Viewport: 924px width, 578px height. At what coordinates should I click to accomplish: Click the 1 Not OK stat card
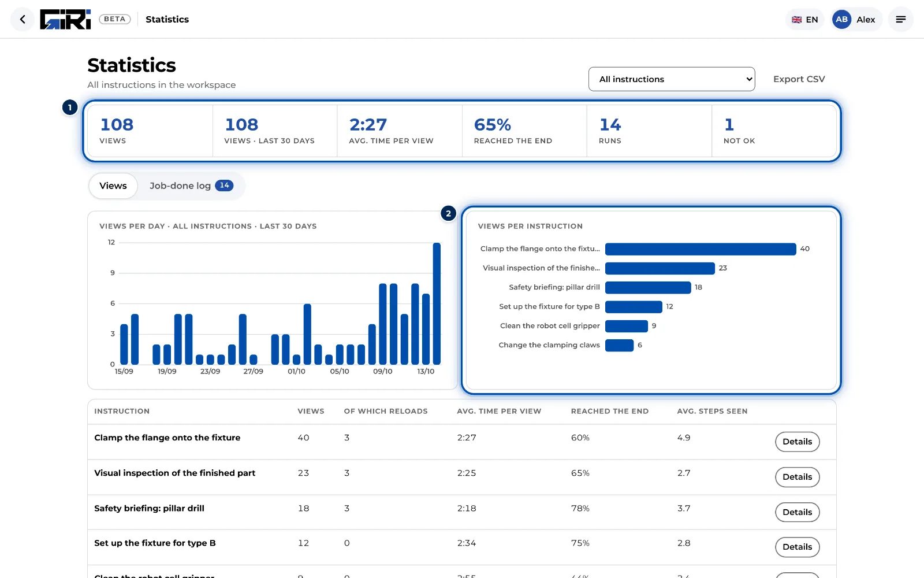[774, 131]
